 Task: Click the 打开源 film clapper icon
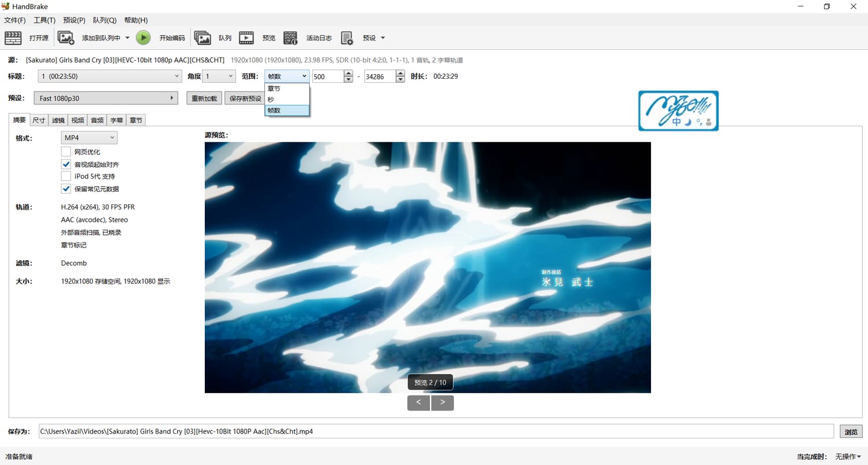(13, 38)
